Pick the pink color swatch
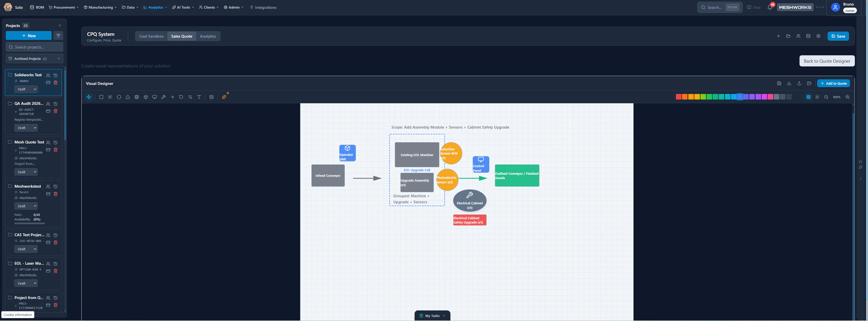 [770, 97]
